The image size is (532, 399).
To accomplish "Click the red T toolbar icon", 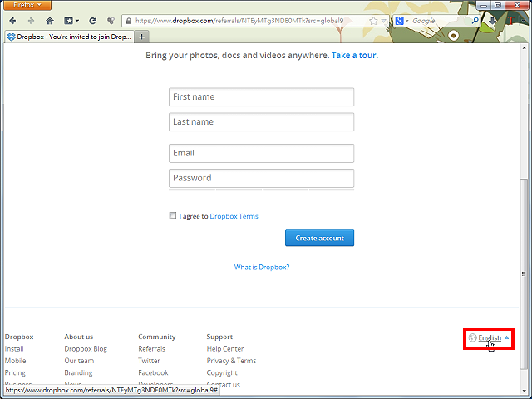I will (511, 21).
